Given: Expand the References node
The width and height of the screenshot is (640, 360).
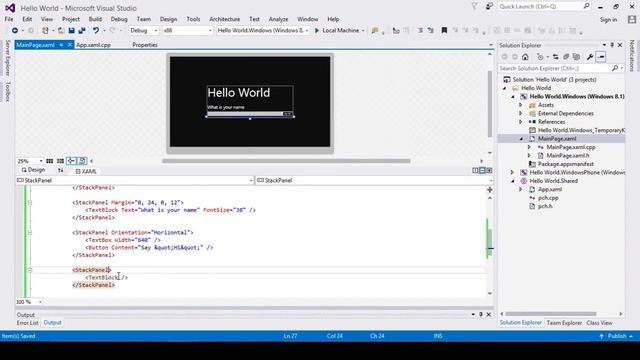Looking at the screenshot, I should [520, 122].
